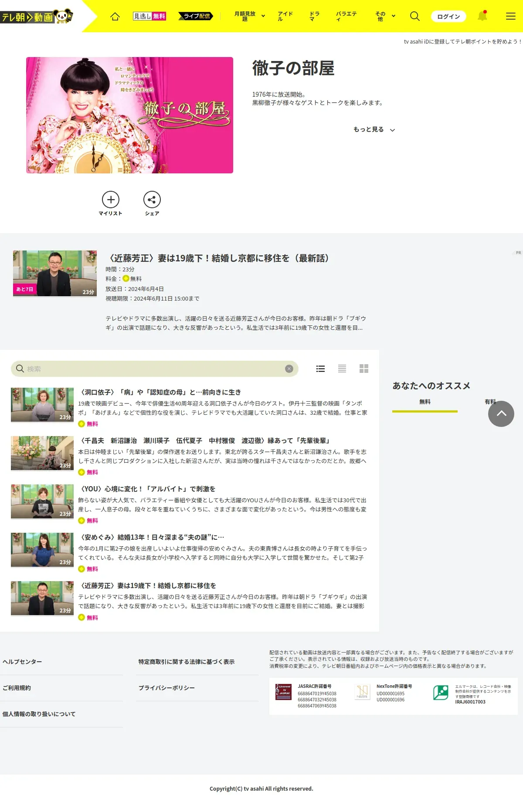Click the Copyright tv asahi text
Image resolution: width=523 pixels, height=812 pixels.
coord(261,788)
